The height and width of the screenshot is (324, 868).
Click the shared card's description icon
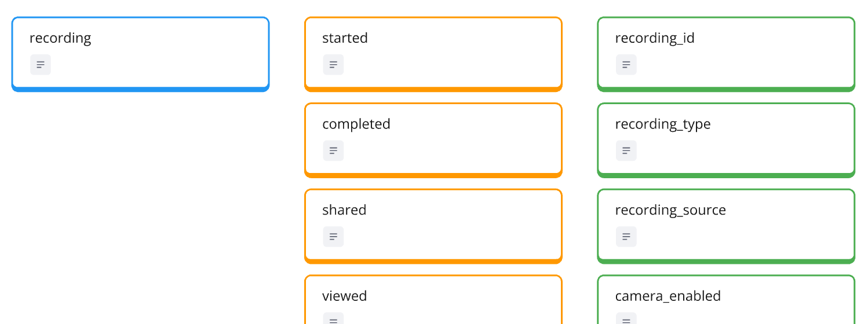pyautogui.click(x=333, y=237)
